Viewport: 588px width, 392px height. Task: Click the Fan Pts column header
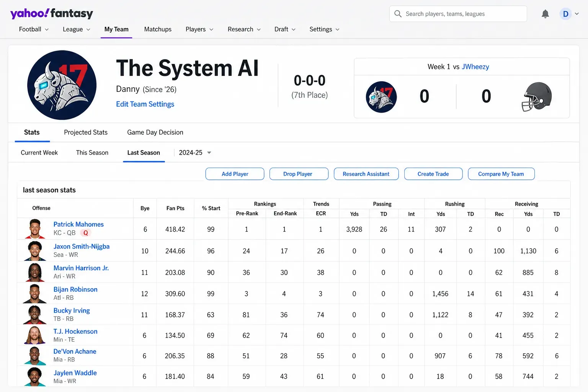pos(175,208)
